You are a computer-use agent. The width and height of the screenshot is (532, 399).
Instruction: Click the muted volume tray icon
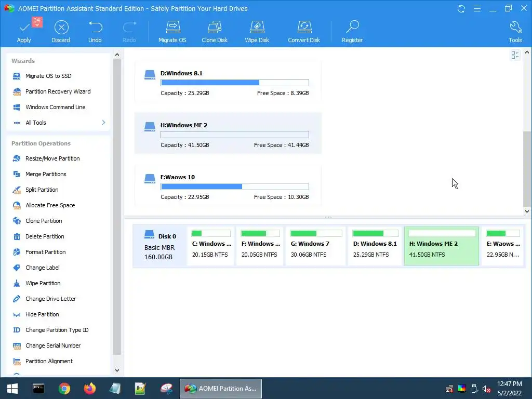pos(486,389)
